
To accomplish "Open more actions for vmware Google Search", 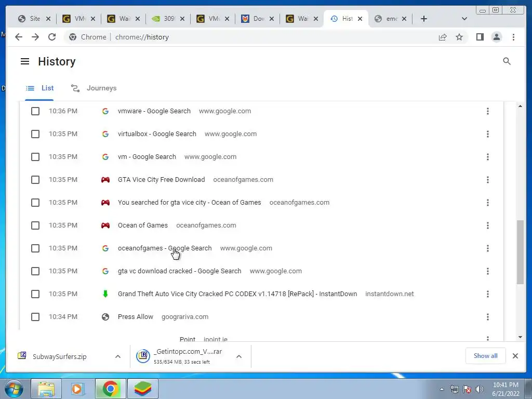I will pyautogui.click(x=487, y=111).
